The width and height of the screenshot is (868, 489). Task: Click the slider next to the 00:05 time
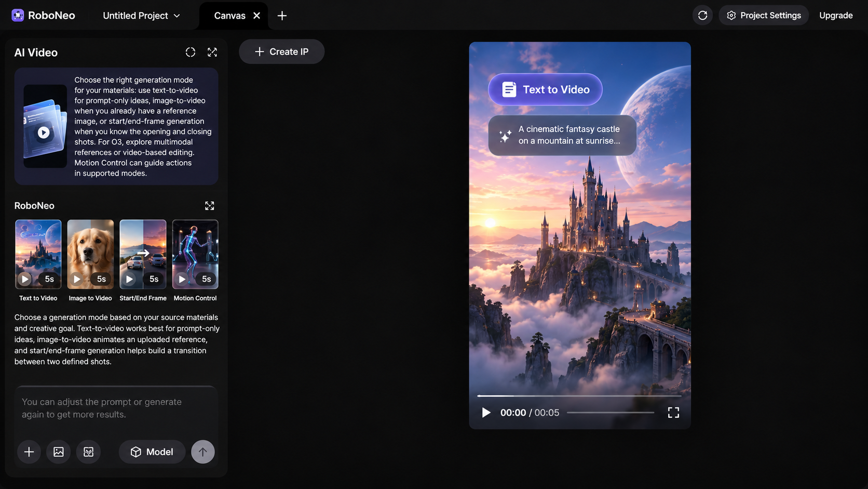point(611,413)
